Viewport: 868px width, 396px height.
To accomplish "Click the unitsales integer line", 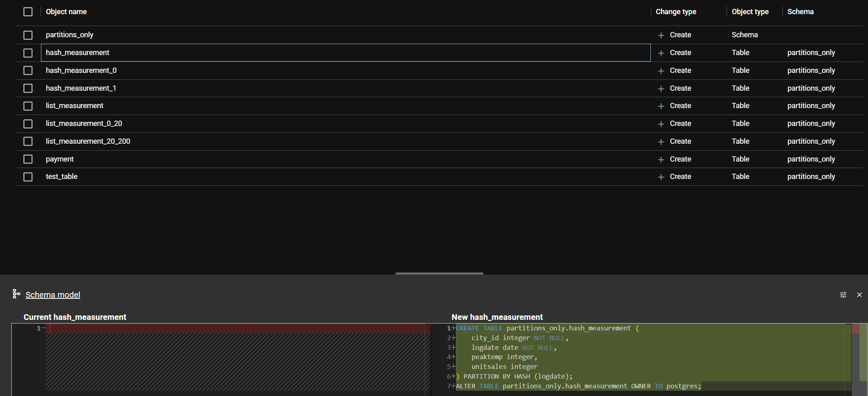I will click(505, 367).
